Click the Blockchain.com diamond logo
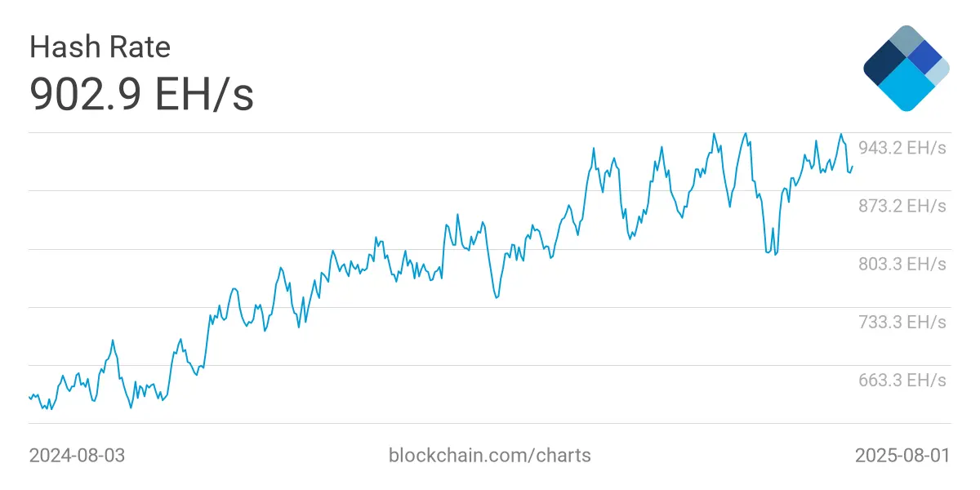Image resolution: width=980 pixels, height=490 pixels. [906, 69]
